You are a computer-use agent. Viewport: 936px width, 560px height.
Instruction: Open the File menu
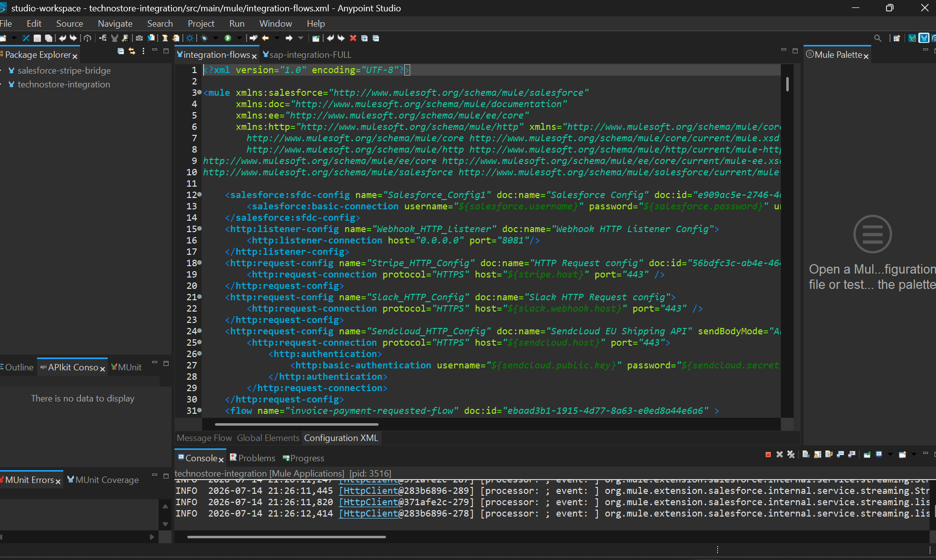tap(6, 23)
